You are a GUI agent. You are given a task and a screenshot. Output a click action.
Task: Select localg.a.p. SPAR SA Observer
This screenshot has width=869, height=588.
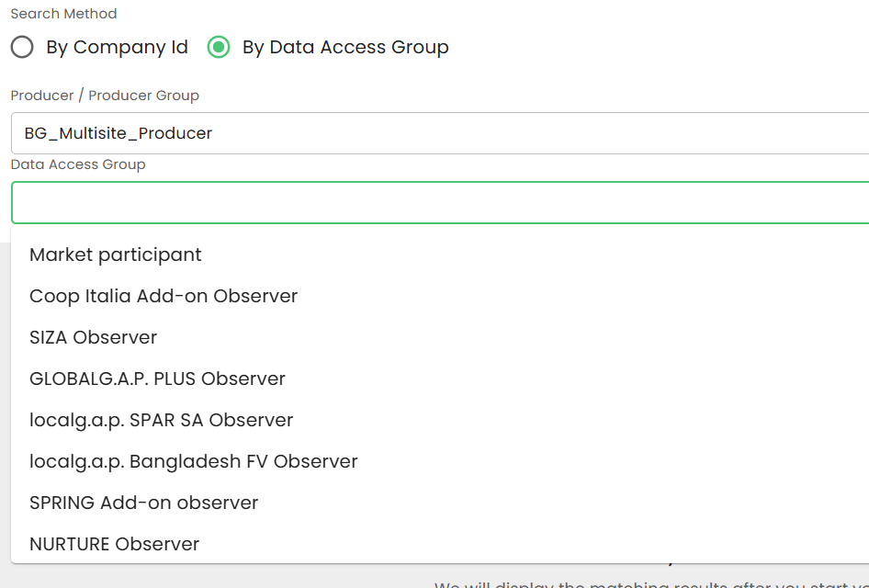tap(161, 420)
